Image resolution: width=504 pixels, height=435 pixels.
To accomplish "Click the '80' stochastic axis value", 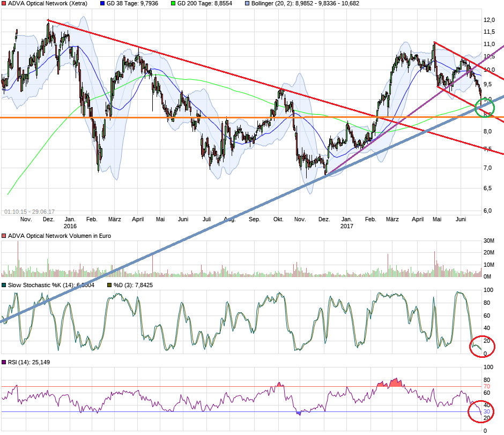I will click(487, 303).
